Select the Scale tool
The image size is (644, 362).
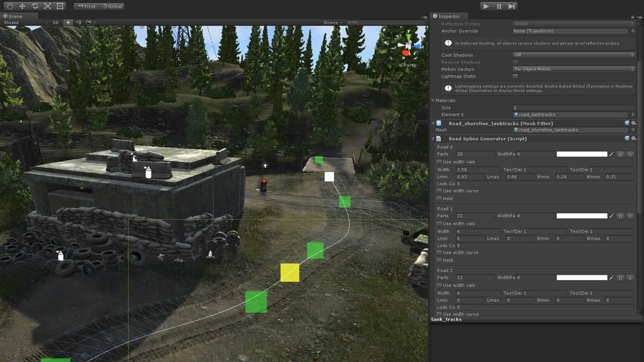coord(47,6)
